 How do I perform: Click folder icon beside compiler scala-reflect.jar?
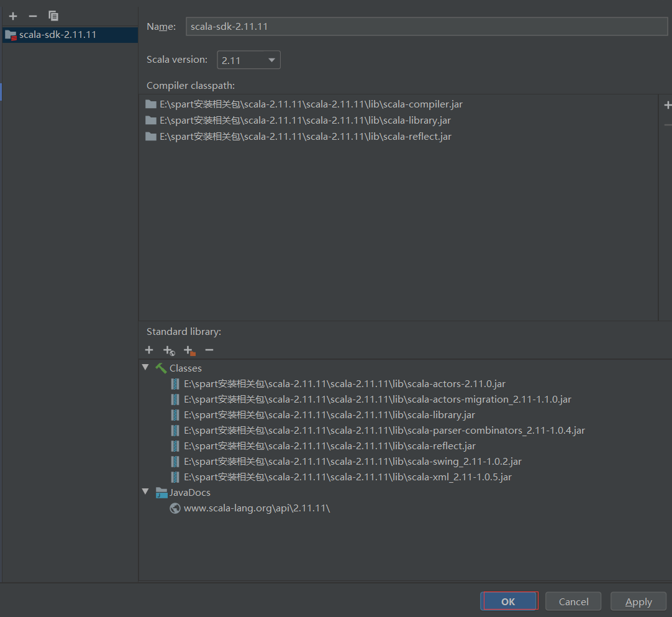(151, 137)
